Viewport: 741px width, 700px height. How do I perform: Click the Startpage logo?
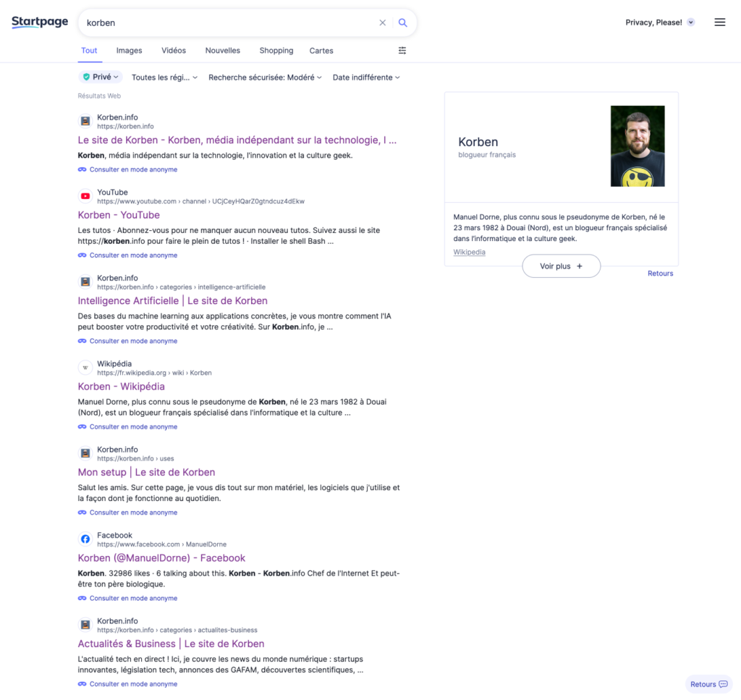pyautogui.click(x=40, y=22)
